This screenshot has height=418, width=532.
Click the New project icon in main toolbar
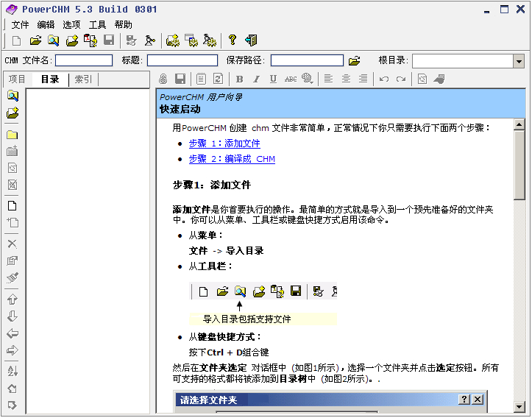16,40
